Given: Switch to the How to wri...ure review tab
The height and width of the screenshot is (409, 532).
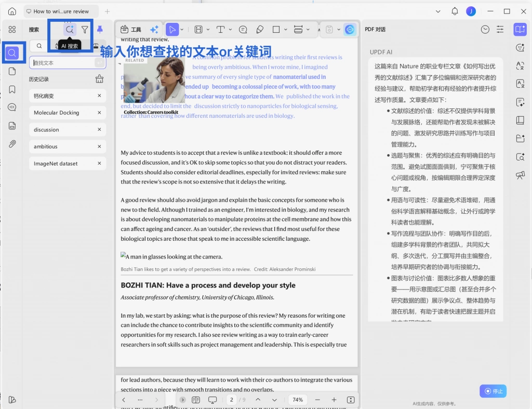Looking at the screenshot, I should point(61,11).
